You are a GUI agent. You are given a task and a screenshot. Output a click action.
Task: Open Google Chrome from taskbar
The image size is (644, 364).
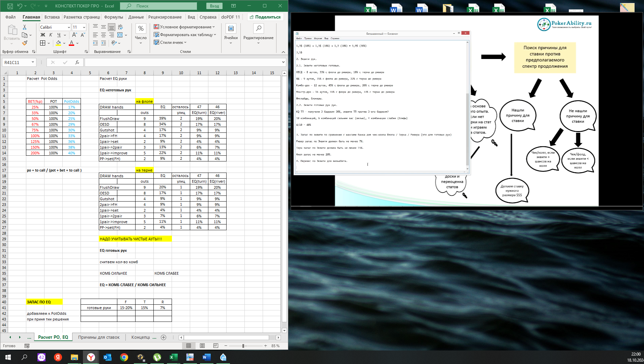(x=124, y=357)
